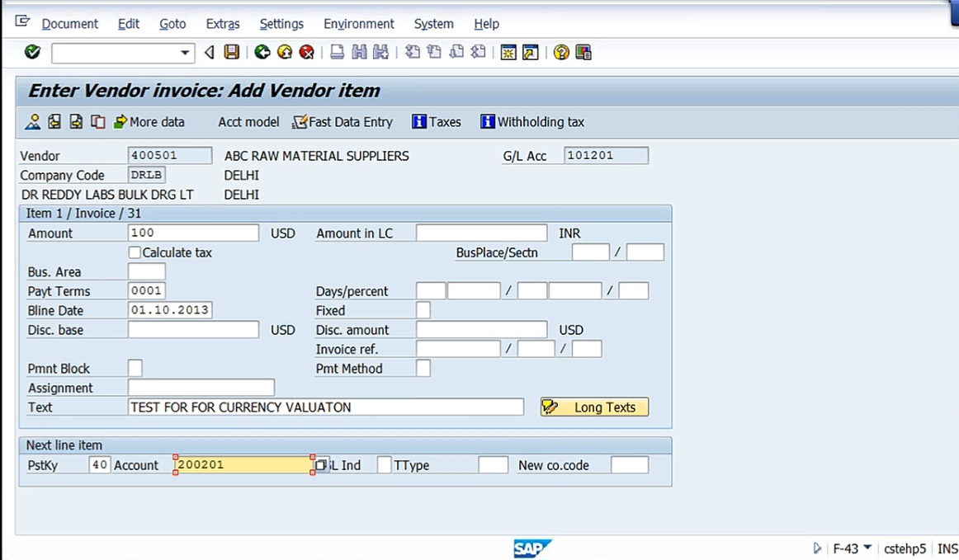Viewport: 959px width, 560px height.
Task: Click the person overview icon in application toolbar
Action: [x=32, y=122]
